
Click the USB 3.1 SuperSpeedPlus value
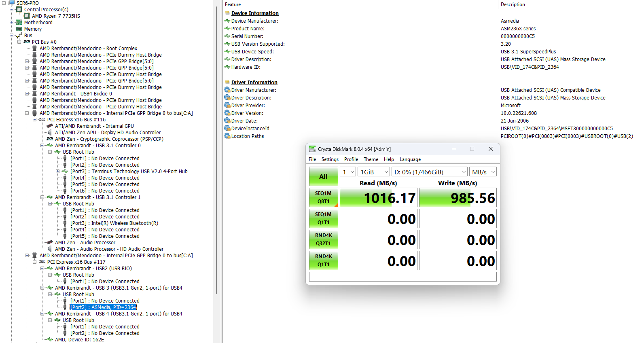coord(528,51)
